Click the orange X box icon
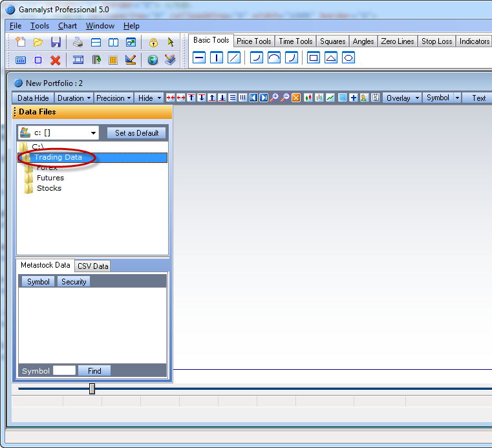Image resolution: width=492 pixels, height=448 pixels. (296, 98)
